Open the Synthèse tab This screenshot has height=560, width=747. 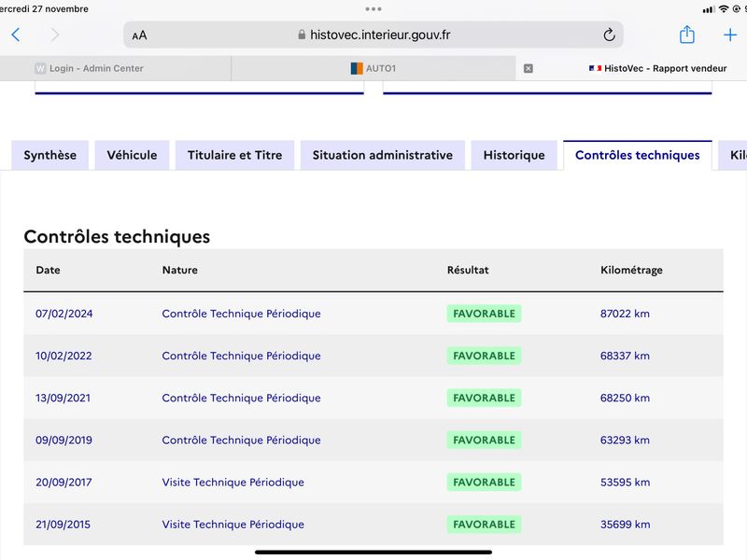[50, 155]
